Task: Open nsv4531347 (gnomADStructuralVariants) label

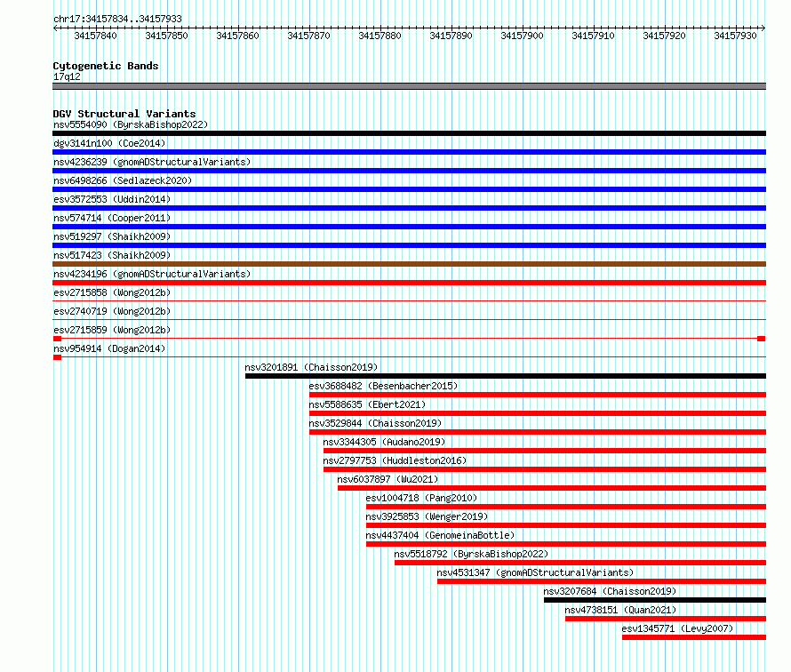Action: pos(535,572)
